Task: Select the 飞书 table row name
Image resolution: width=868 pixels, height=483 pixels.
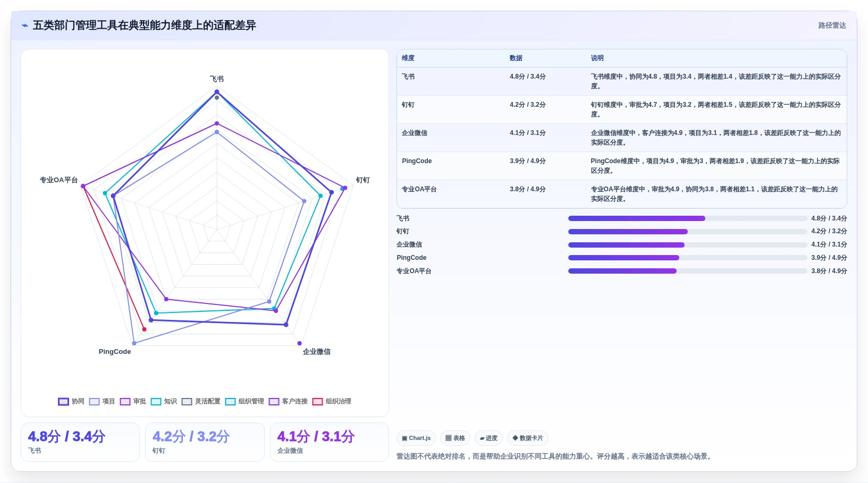Action: click(408, 77)
